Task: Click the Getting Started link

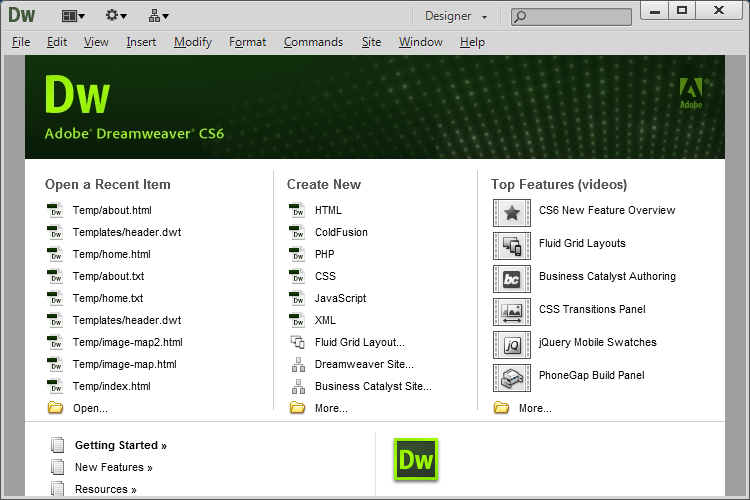Action: (120, 445)
